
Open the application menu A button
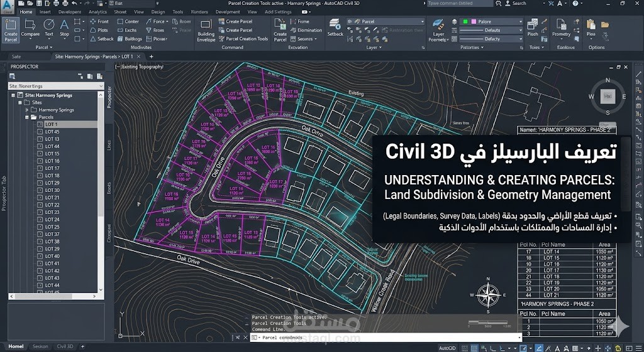click(x=8, y=6)
